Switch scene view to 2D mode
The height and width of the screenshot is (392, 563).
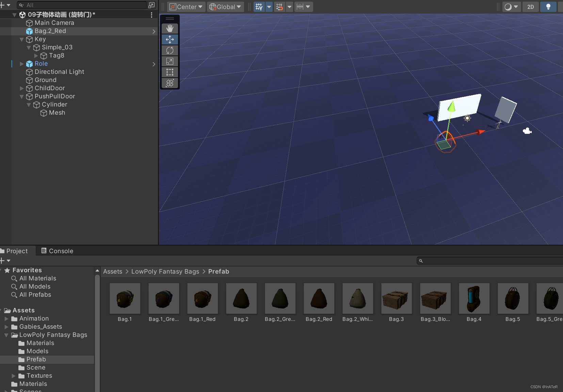(530, 7)
